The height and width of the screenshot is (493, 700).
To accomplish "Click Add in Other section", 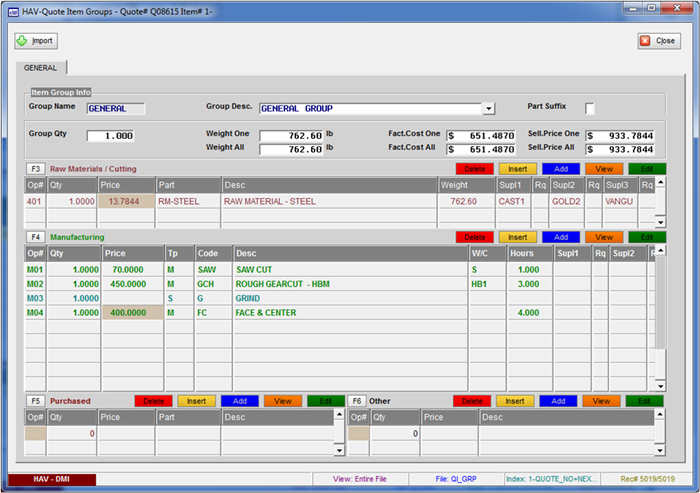I will pyautogui.click(x=558, y=401).
